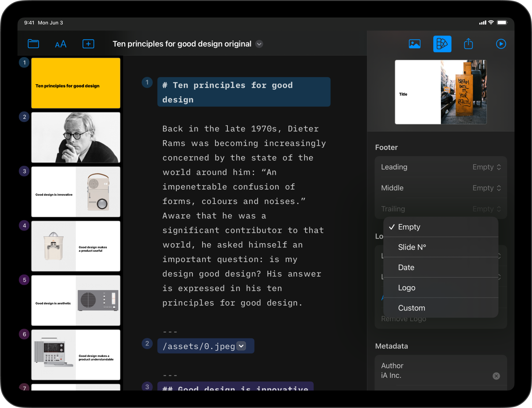The image size is (532, 408).
Task: Add a new slide with plus icon
Action: [x=88, y=44]
